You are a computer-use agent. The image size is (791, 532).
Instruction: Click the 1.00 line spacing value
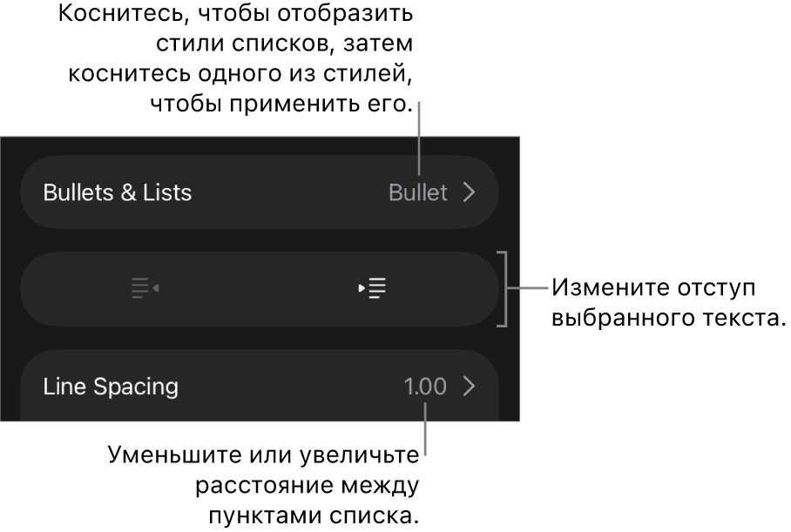tap(425, 387)
